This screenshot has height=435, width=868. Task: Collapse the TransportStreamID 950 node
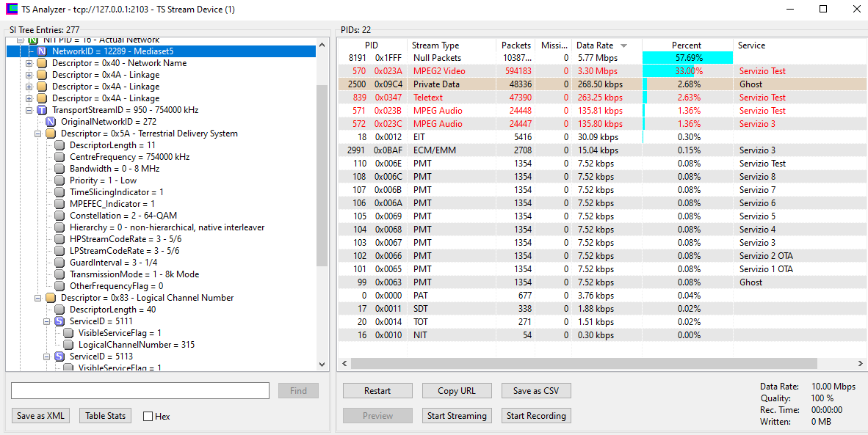coord(29,110)
